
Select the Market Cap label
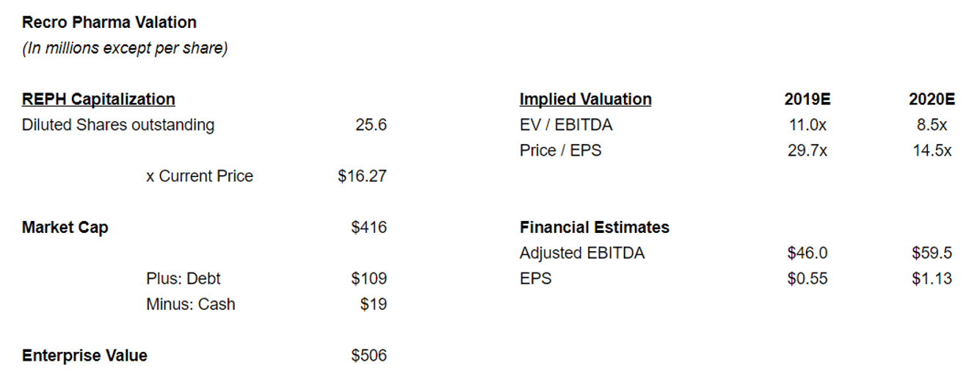(x=65, y=228)
